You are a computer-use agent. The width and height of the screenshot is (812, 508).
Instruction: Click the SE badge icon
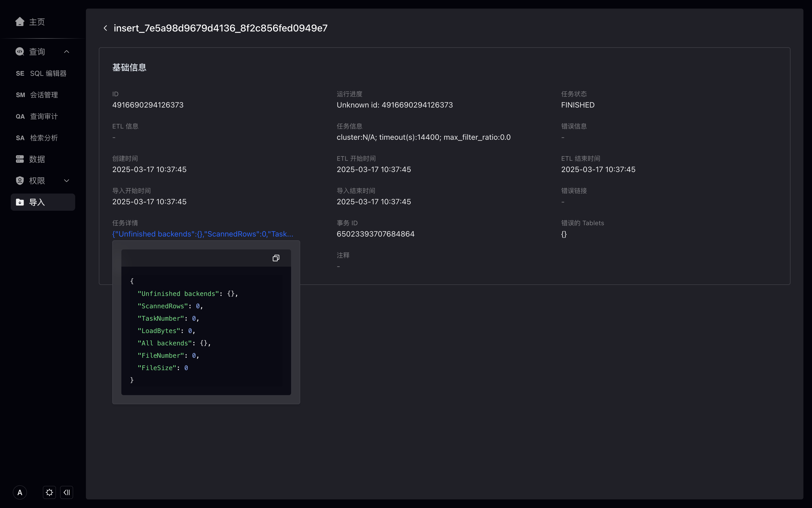click(20, 73)
